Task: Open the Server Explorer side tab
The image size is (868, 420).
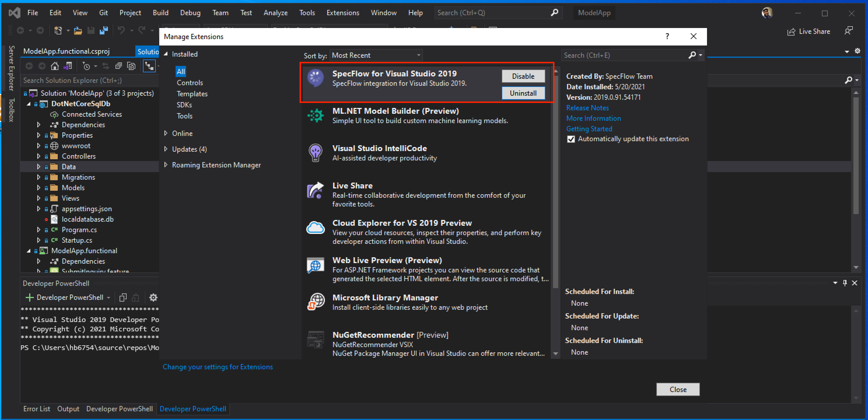Action: tap(11, 68)
